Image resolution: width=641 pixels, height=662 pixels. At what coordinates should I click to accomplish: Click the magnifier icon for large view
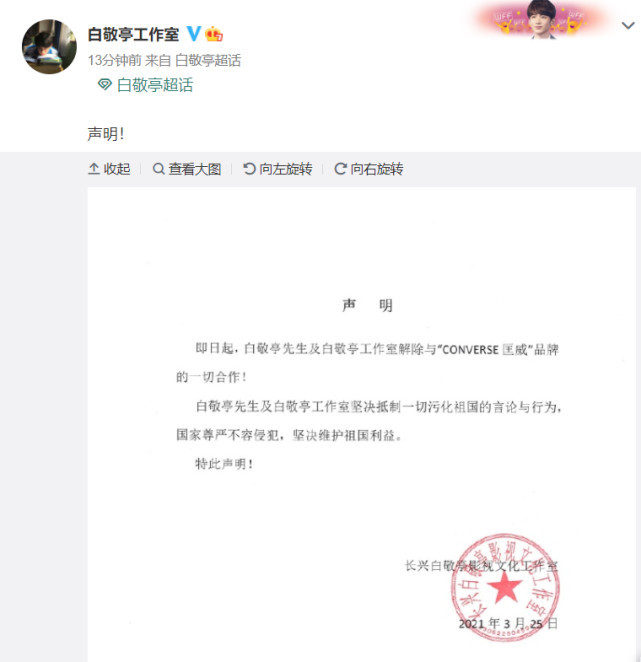click(158, 169)
